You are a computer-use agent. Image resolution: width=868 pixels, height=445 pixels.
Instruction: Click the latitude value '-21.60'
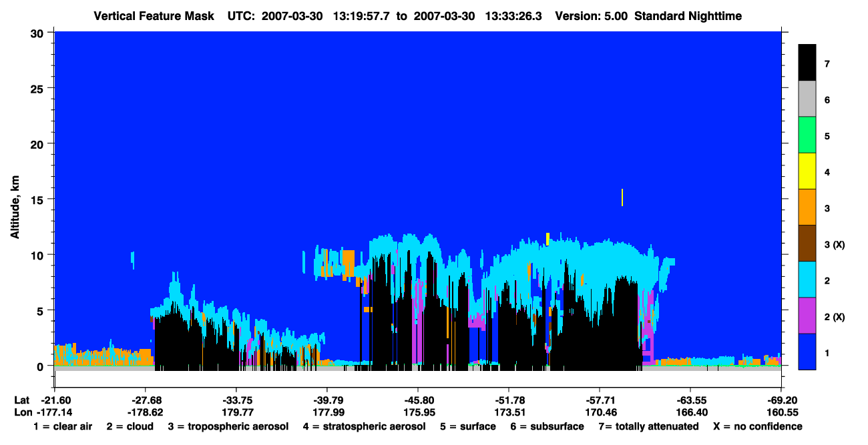pyautogui.click(x=54, y=400)
